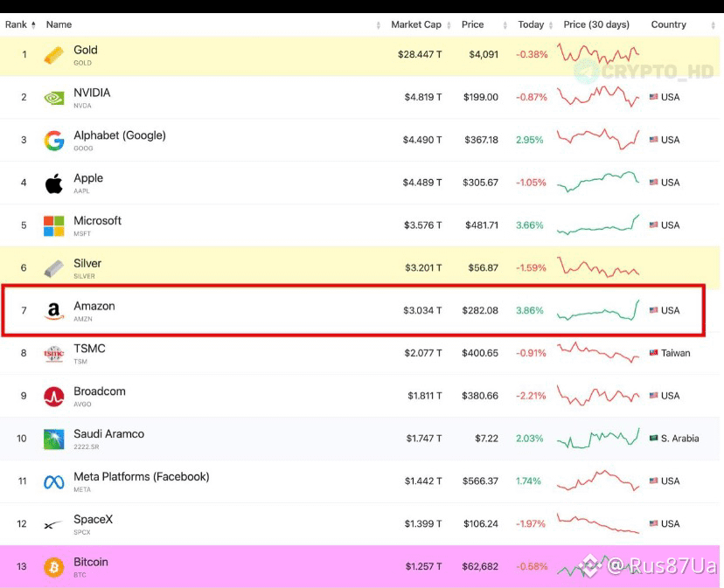Sort by Price column arrows
The image size is (724, 588).
[x=505, y=25]
